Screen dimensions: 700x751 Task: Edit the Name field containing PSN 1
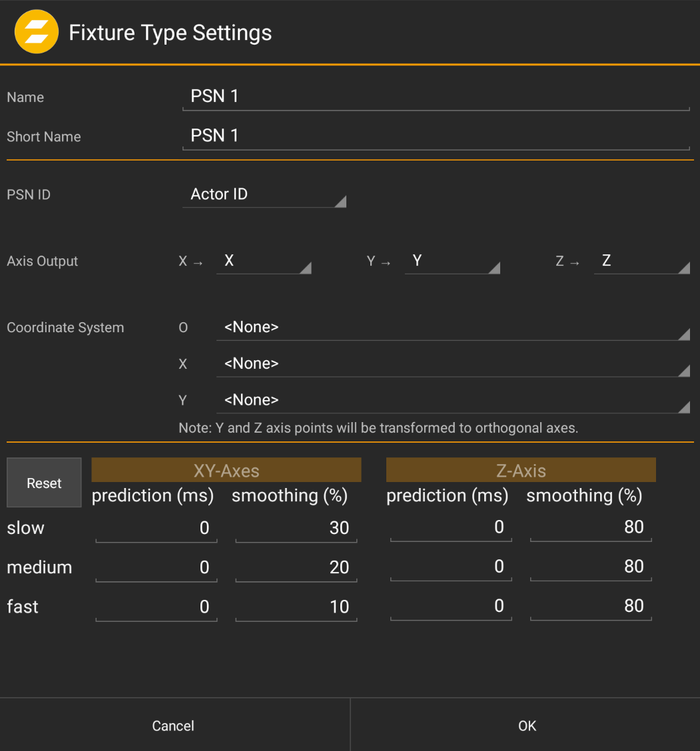point(436,96)
